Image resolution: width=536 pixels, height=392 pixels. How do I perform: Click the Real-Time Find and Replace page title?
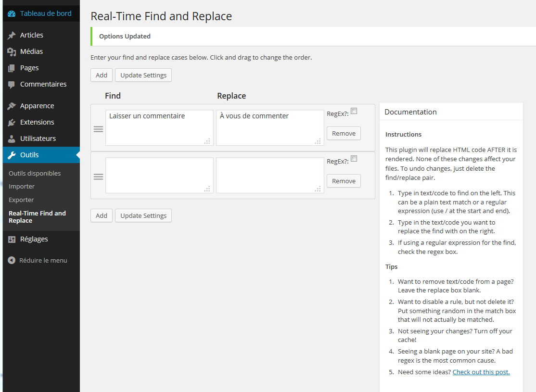point(161,16)
